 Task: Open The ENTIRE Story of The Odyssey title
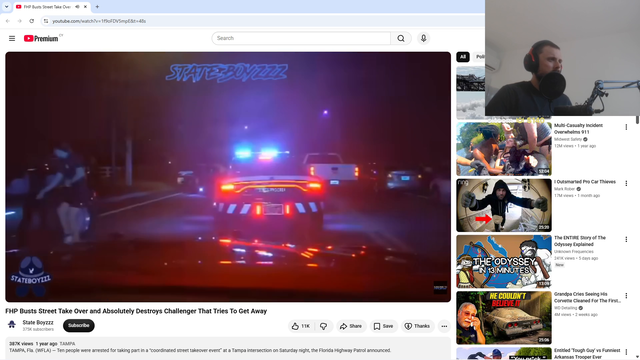580,241
